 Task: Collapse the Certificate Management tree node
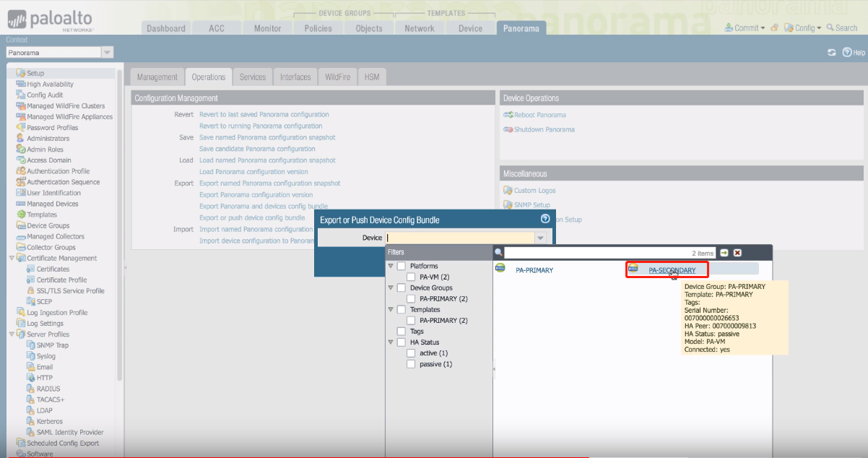tap(12, 259)
